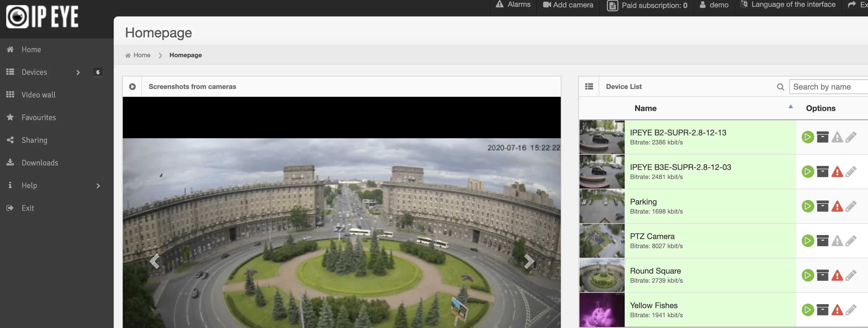
Task: Open the Yellow Fishes thumbnail
Action: [x=602, y=310]
